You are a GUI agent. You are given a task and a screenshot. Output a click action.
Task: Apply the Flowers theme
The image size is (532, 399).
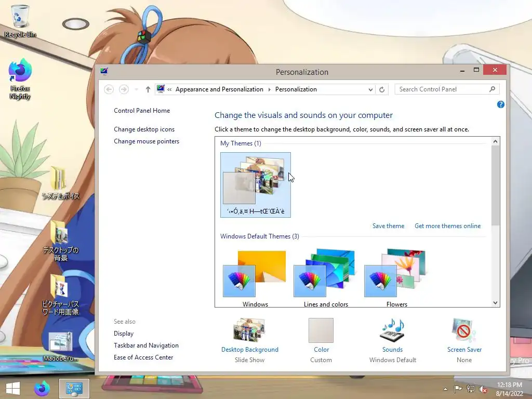[x=396, y=277]
